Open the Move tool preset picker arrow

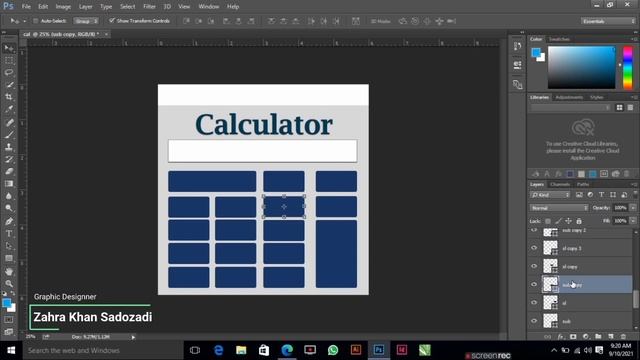(24, 21)
